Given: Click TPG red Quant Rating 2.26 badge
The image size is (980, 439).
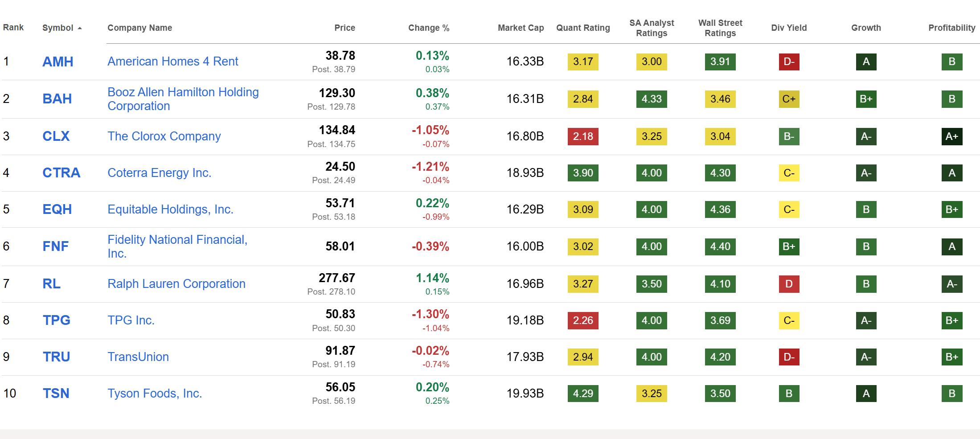Looking at the screenshot, I should point(583,320).
